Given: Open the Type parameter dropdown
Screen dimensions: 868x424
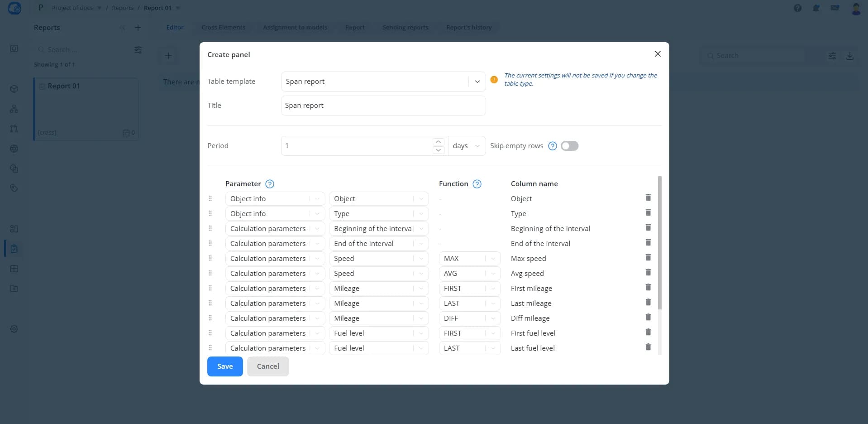Looking at the screenshot, I should 379,214.
